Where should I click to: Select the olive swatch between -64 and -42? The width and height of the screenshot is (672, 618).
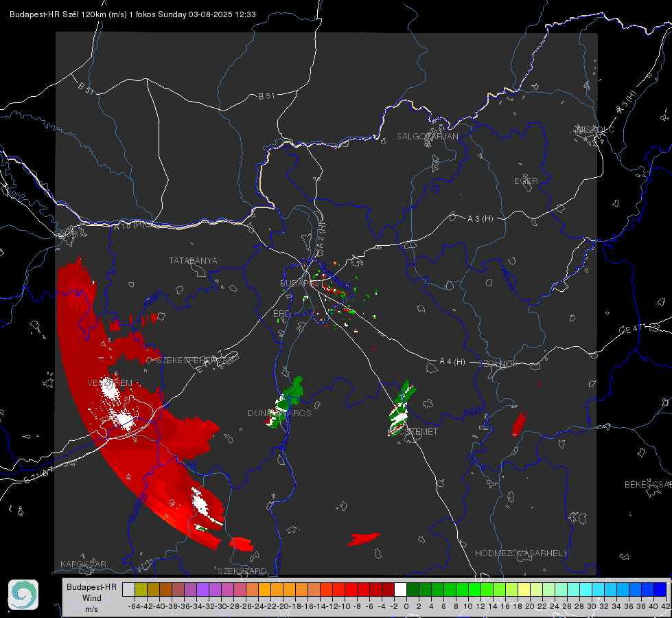[141, 590]
